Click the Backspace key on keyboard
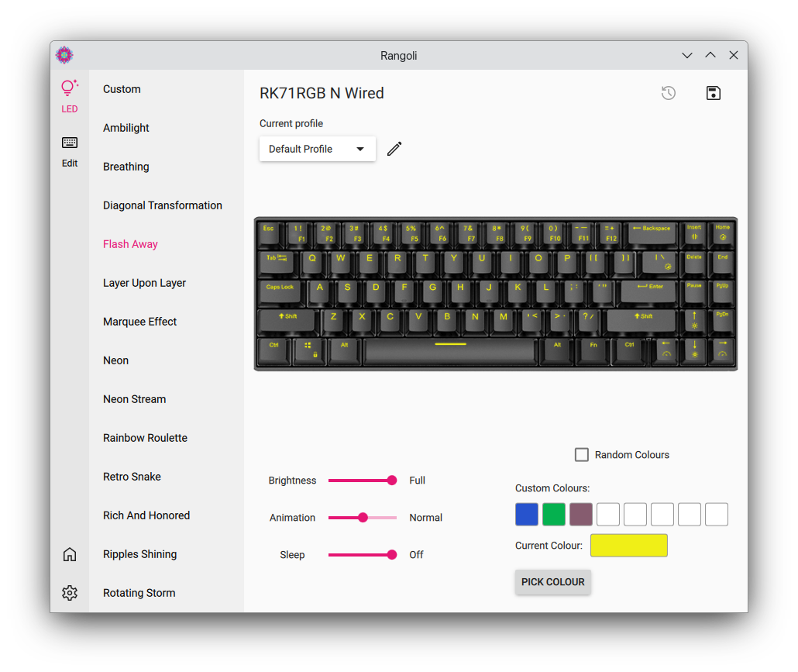The width and height of the screenshot is (798, 672). pyautogui.click(x=653, y=233)
